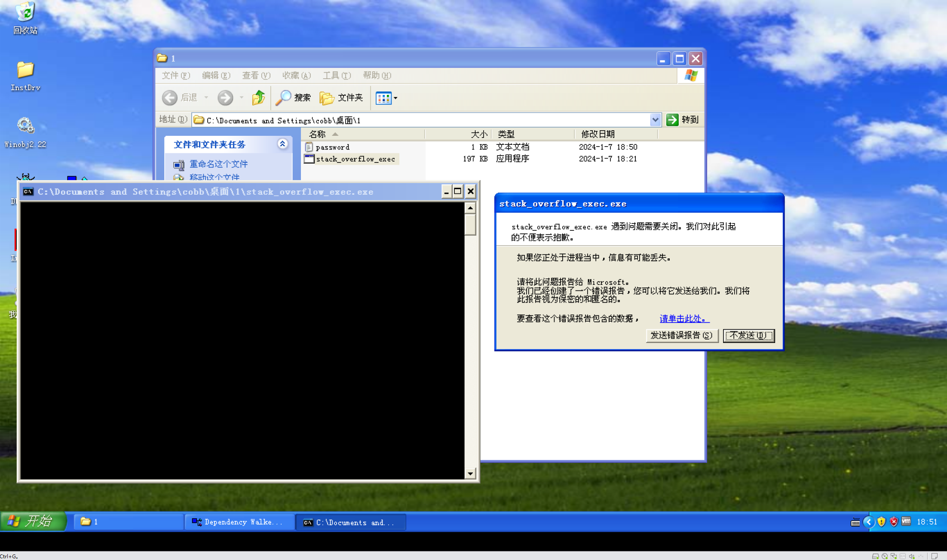Collapse the 文件和文件夹任务 panel
The image size is (947, 560).
coord(282,144)
